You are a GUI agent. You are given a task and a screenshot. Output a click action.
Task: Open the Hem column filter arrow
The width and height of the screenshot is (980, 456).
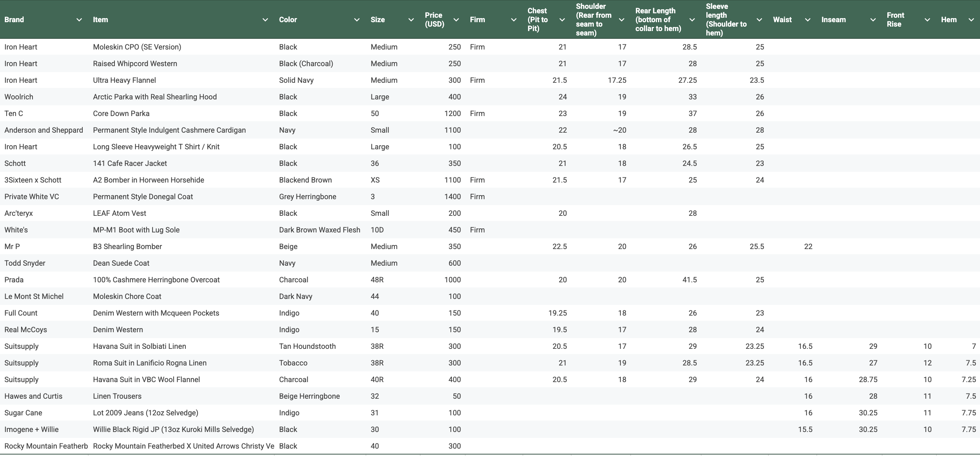[x=971, y=20]
